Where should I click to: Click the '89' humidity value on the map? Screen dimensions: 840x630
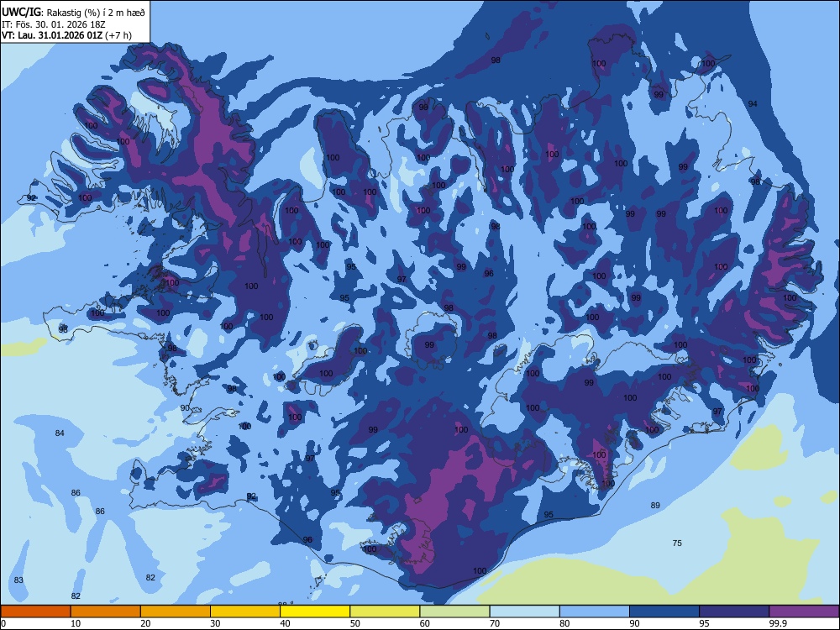(655, 505)
